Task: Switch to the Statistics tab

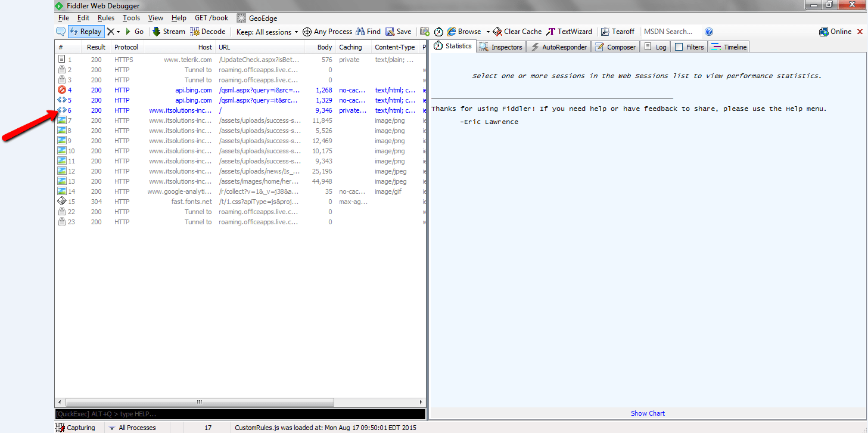Action: tap(453, 46)
